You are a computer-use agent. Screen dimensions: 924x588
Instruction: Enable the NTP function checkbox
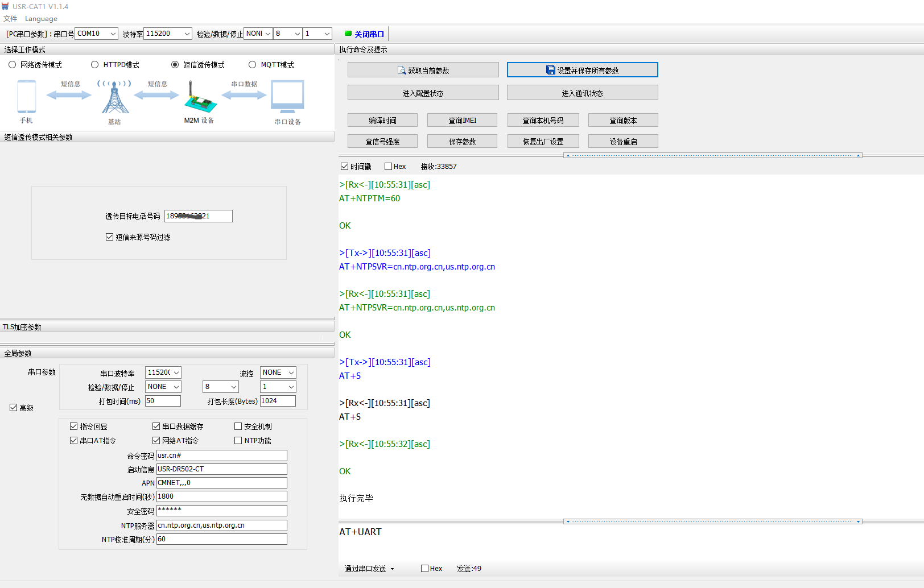(x=238, y=441)
